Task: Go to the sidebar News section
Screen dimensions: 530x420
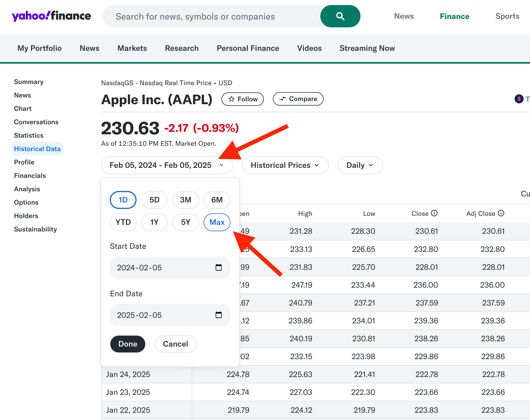Action: [x=23, y=95]
